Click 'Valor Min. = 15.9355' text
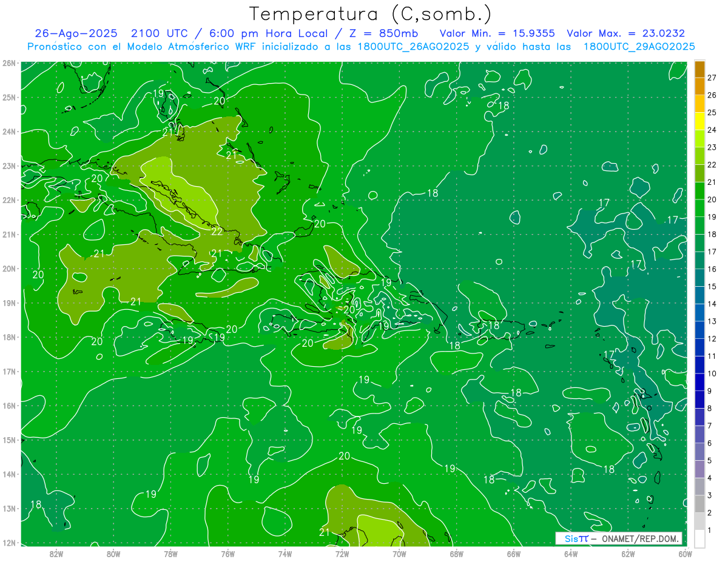Image resolution: width=728 pixels, height=562 pixels. click(x=497, y=33)
